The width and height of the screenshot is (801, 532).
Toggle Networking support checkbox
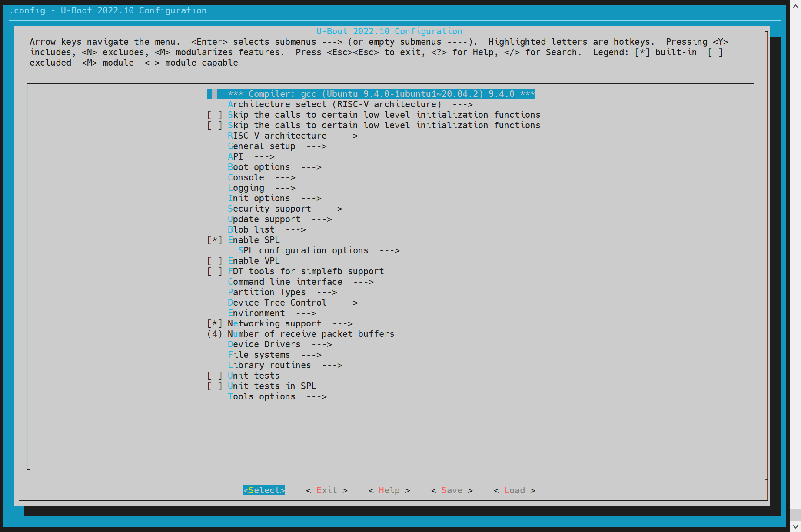[215, 323]
